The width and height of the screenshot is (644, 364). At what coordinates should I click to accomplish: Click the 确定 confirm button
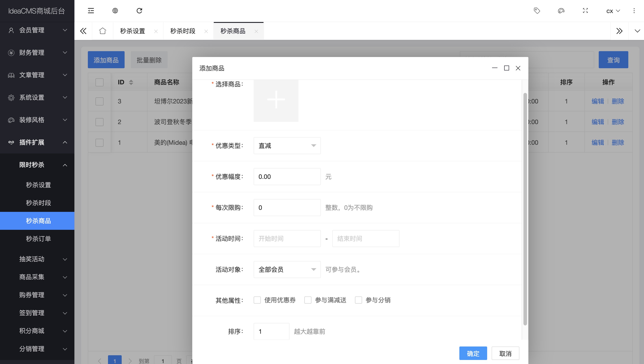(x=473, y=353)
